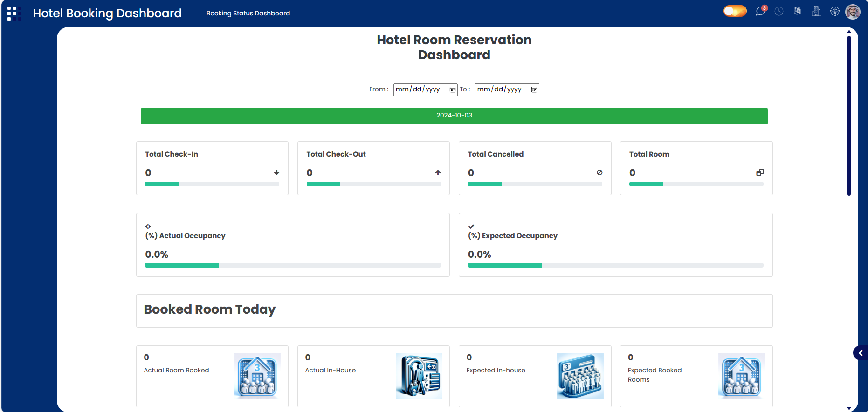This screenshot has width=868, height=412.
Task: Click in the From date input field
Action: (x=420, y=89)
